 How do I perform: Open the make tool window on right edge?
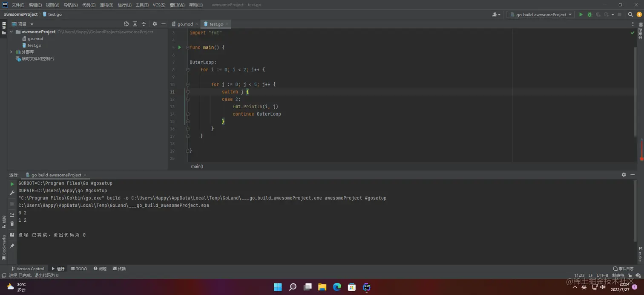640,254
